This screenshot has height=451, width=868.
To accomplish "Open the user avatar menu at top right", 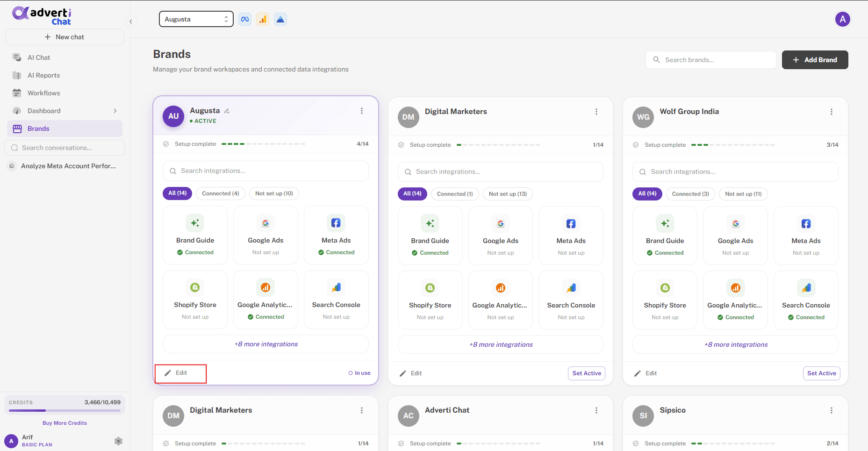I will tap(842, 19).
